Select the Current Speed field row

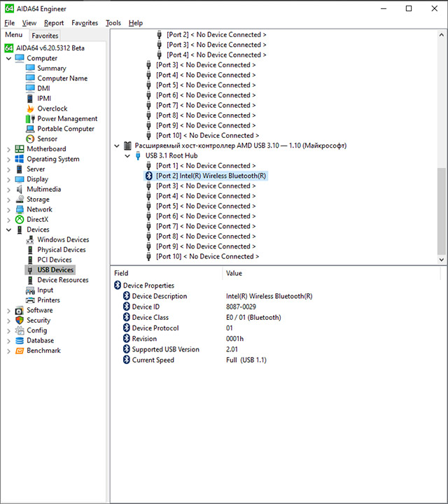pos(153,360)
